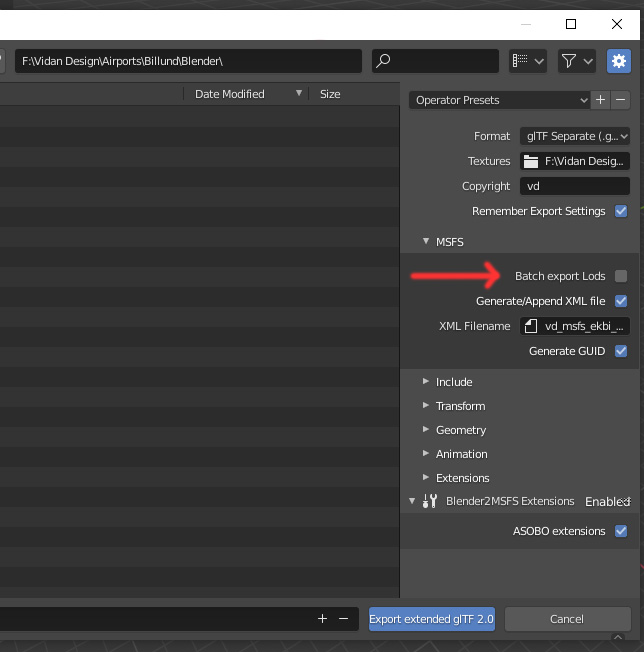Uncheck Generate/Append XML file
This screenshot has width=644, height=652.
pos(621,301)
